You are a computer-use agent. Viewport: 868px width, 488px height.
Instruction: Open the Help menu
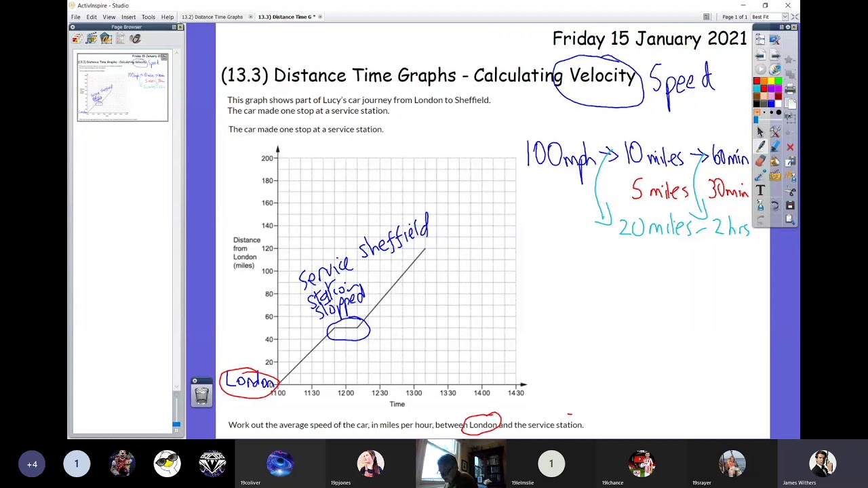point(167,17)
